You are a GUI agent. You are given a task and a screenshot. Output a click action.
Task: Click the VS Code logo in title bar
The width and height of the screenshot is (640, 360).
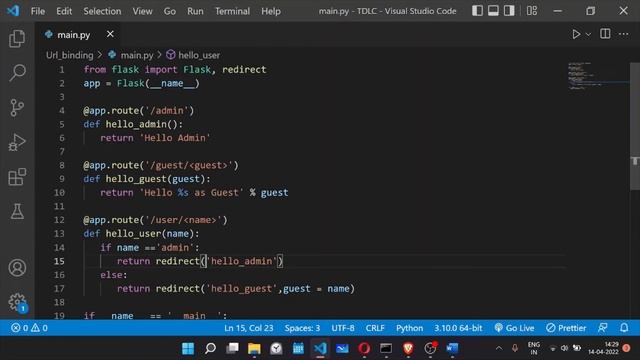tap(13, 11)
